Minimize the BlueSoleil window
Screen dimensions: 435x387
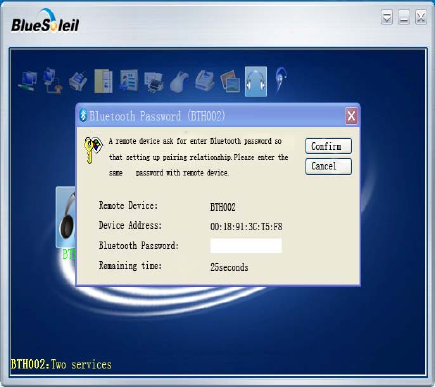[x=404, y=17]
